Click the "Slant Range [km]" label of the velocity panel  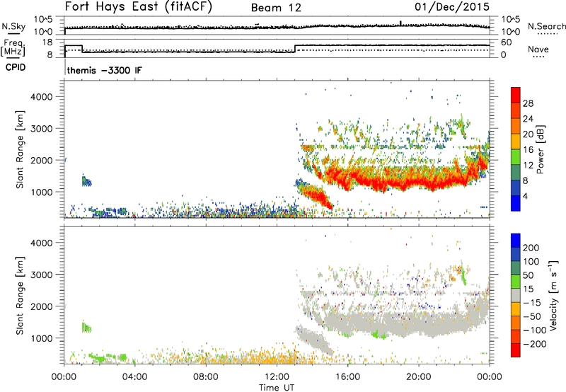point(20,295)
